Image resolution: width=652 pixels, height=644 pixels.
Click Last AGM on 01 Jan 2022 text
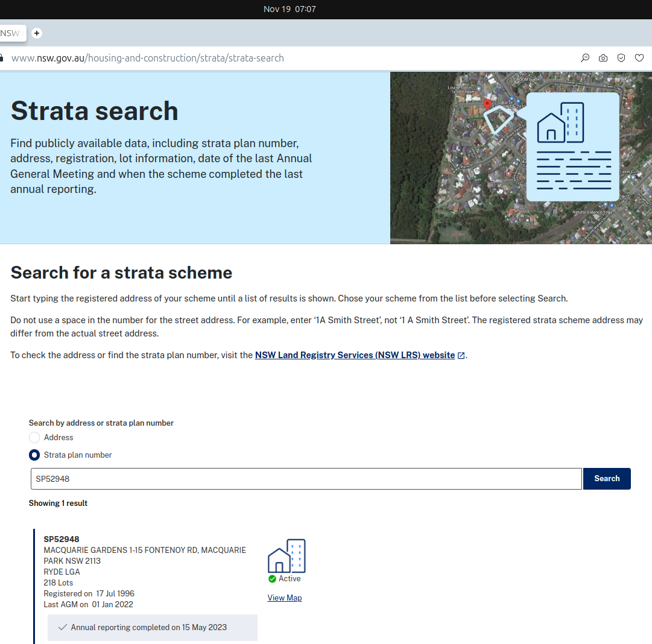click(88, 604)
